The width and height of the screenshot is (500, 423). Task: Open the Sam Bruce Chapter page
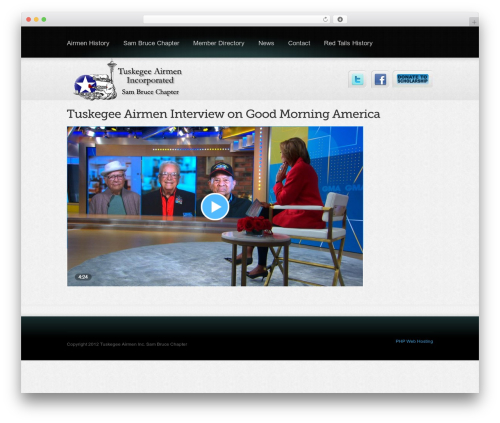(x=151, y=43)
